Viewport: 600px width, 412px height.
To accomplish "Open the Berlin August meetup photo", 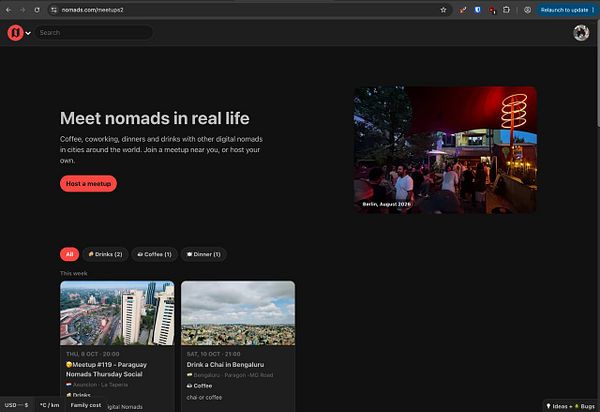I will [445, 150].
